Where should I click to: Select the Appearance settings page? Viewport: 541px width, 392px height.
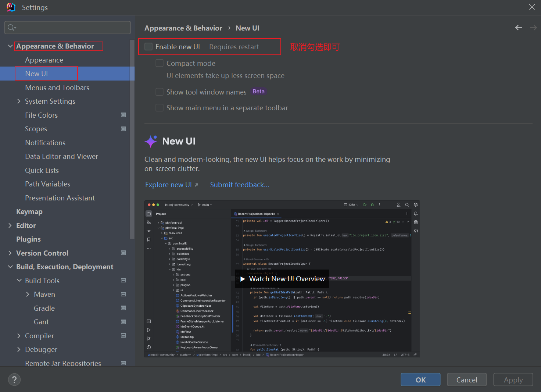pyautogui.click(x=44, y=60)
